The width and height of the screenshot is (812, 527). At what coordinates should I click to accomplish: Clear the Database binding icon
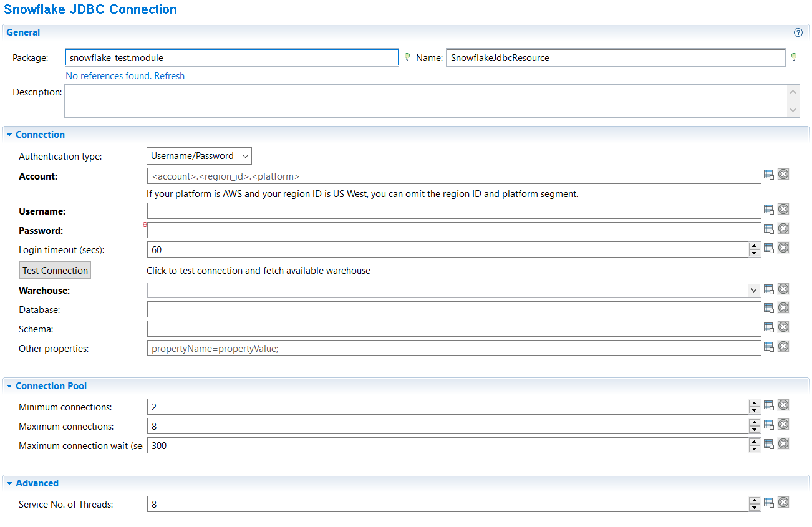click(x=783, y=307)
